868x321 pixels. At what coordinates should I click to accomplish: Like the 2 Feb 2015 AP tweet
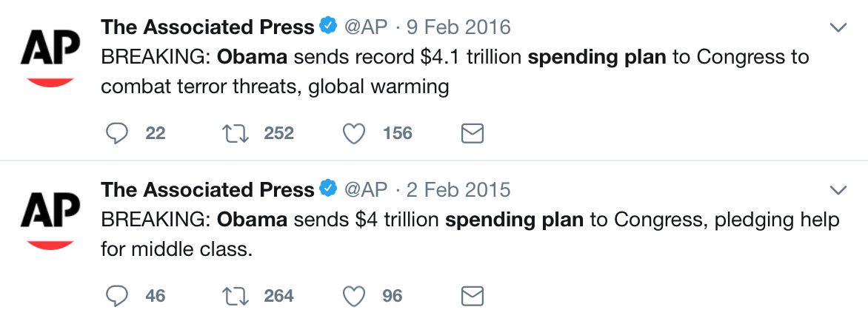pyautogui.click(x=354, y=296)
